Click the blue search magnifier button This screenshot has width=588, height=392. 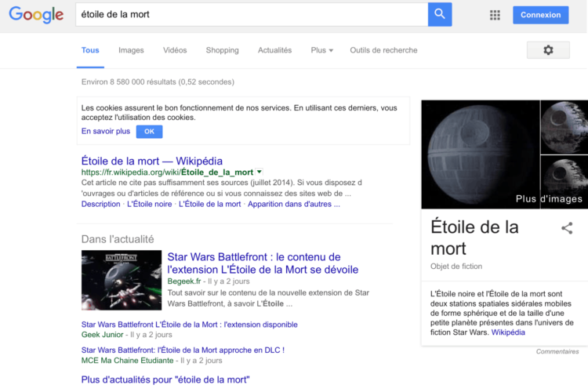pyautogui.click(x=440, y=14)
